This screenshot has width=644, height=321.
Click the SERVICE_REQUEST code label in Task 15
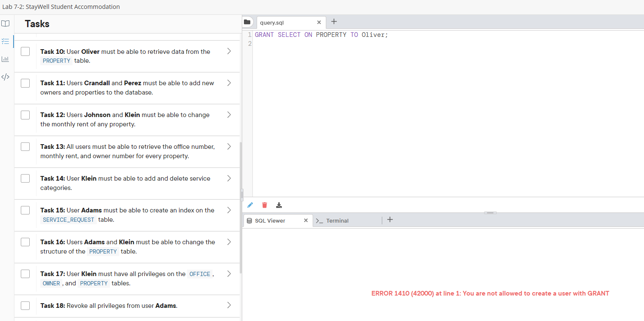point(68,220)
